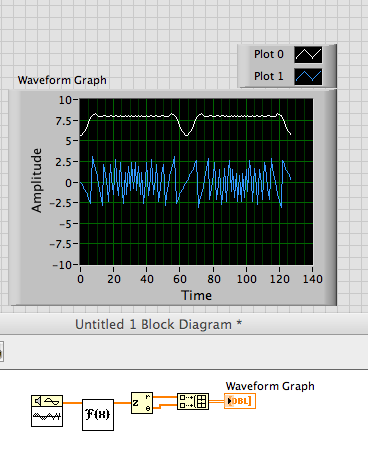Image resolution: width=368 pixels, height=451 pixels.
Task: Click the Waveform Graph block diagram label
Action: click(x=270, y=386)
